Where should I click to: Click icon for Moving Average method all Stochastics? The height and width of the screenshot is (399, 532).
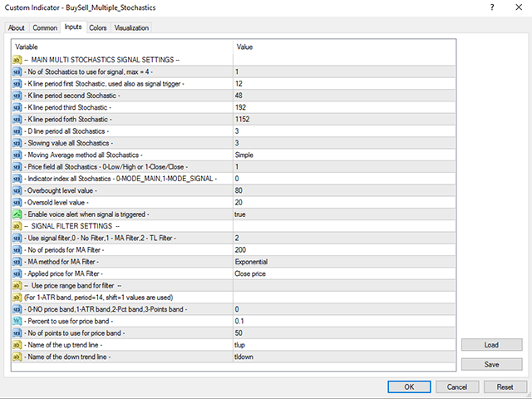17,155
